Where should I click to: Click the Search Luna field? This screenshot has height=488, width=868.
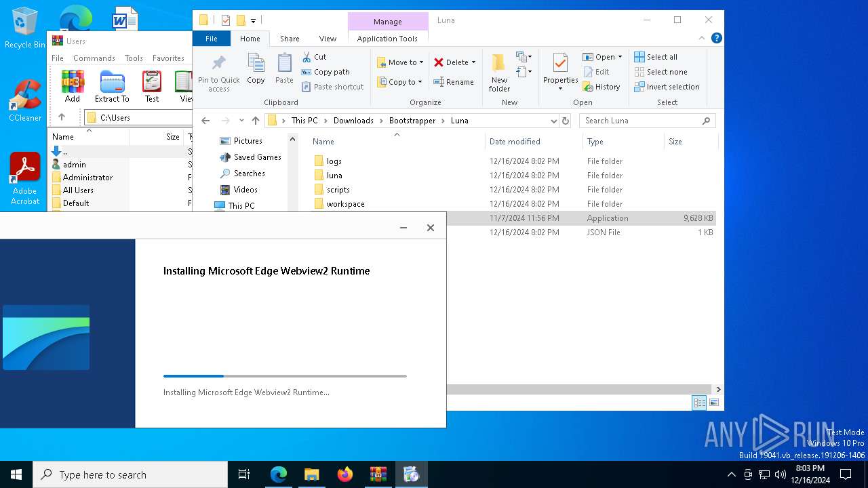click(x=648, y=121)
